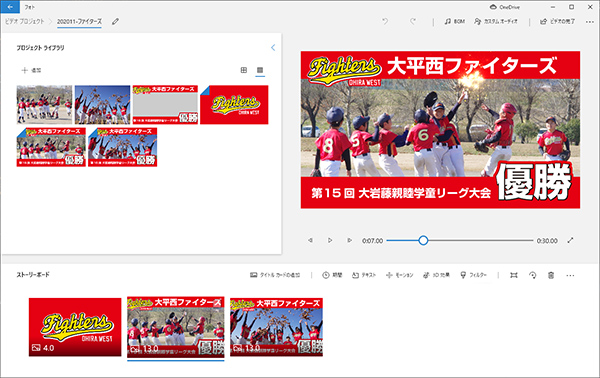Switch the library to small thumbnail view

tap(260, 70)
